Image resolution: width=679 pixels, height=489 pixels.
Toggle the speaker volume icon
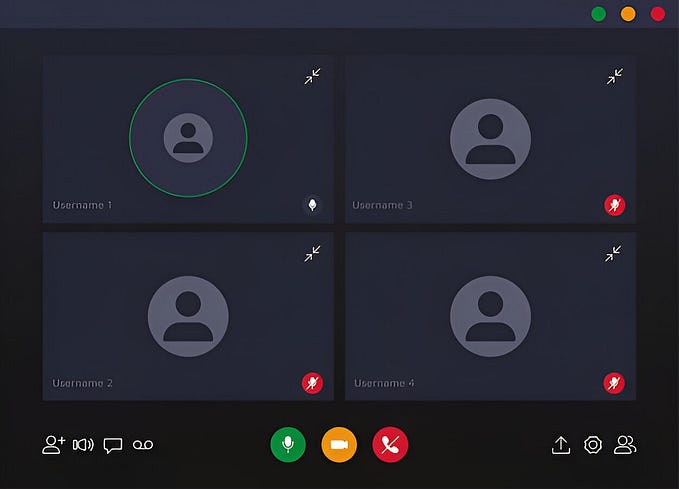click(x=83, y=445)
